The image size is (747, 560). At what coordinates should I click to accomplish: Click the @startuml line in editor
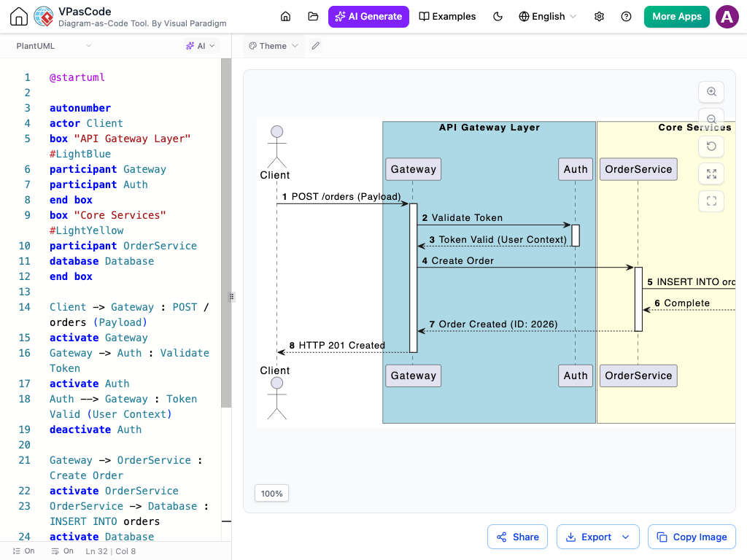(77, 77)
